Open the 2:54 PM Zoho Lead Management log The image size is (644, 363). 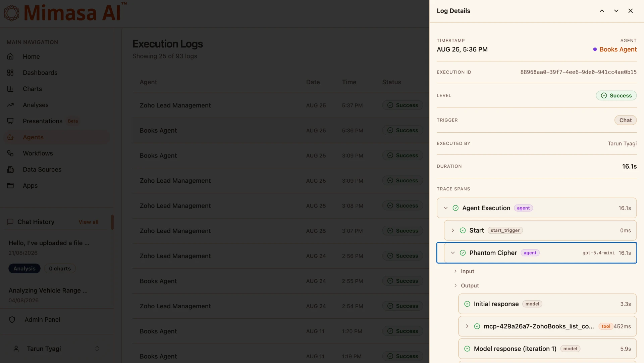(280, 306)
